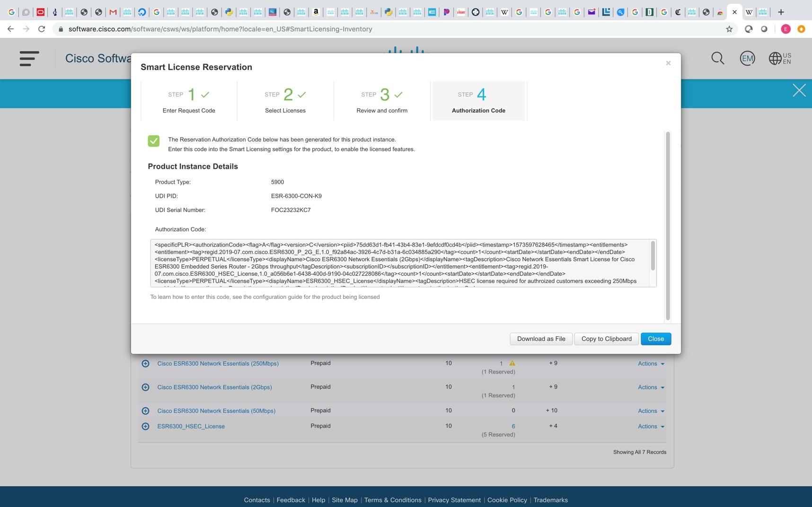This screenshot has height=507, width=812.
Task: Open the EM user profile icon
Action: (747, 58)
